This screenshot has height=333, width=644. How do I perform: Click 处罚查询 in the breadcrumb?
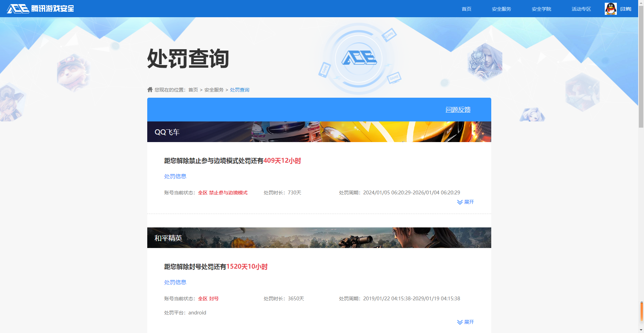(x=240, y=90)
